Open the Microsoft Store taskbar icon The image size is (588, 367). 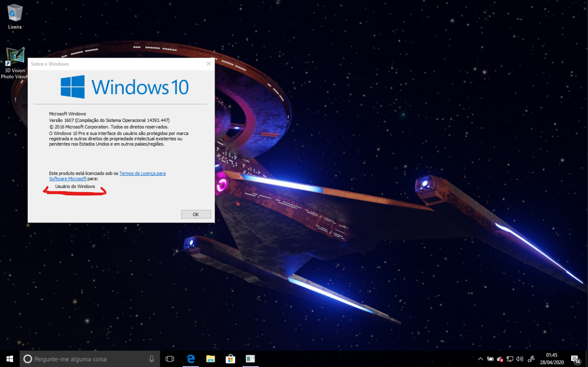pos(230,359)
